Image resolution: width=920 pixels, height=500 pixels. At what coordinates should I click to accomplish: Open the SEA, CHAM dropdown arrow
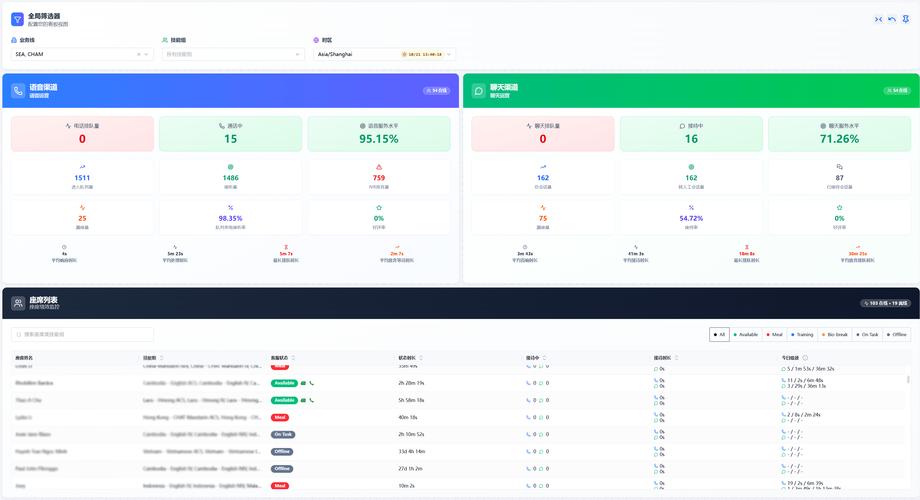[x=147, y=54]
